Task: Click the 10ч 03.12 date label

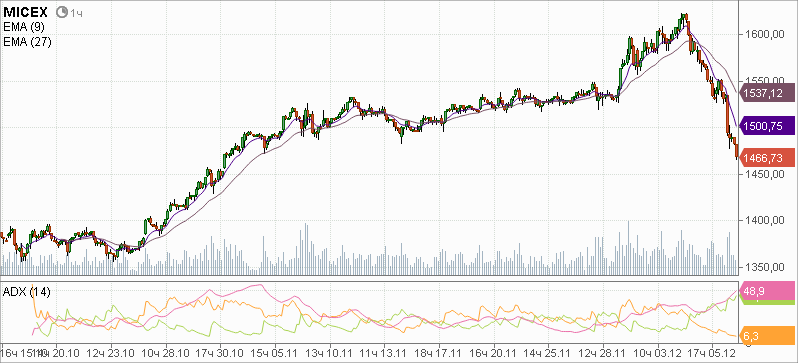Action: [657, 353]
